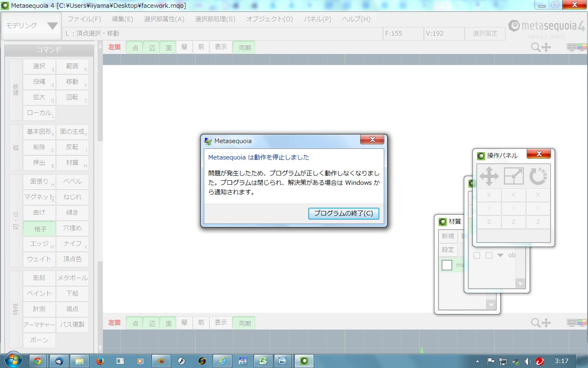Open Internet Explorer from the taskbar

tap(223, 361)
